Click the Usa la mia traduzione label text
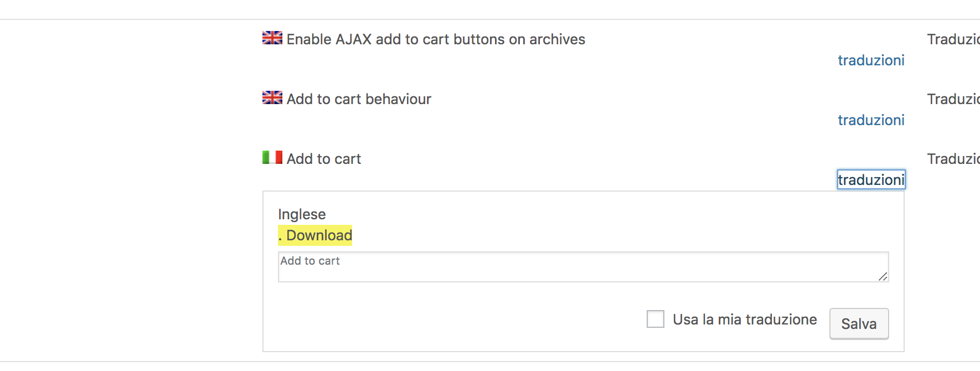980x371 pixels. coord(745,320)
